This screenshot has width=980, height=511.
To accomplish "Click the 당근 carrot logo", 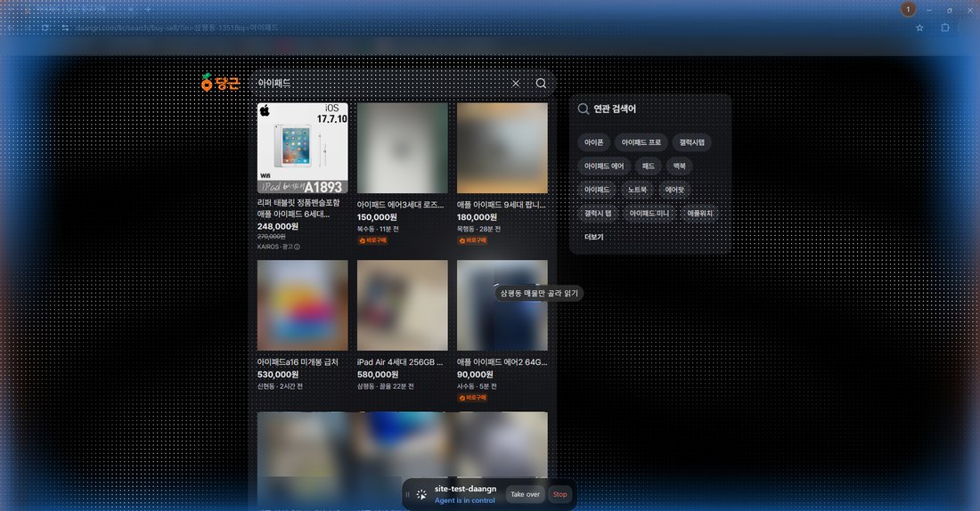I will pyautogui.click(x=220, y=83).
